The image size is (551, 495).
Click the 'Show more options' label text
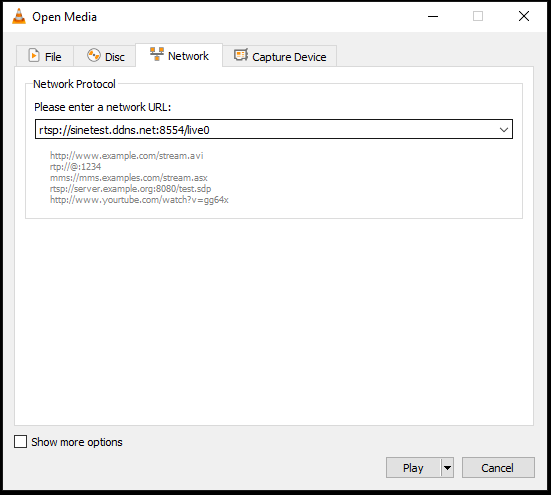point(77,442)
